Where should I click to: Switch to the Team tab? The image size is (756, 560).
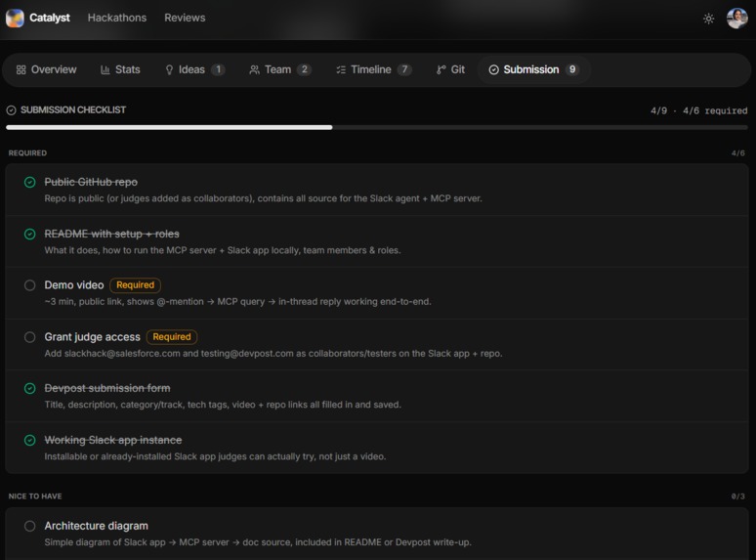(x=280, y=70)
